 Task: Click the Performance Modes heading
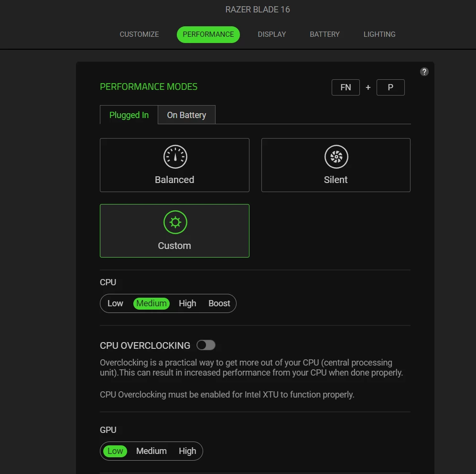(149, 87)
